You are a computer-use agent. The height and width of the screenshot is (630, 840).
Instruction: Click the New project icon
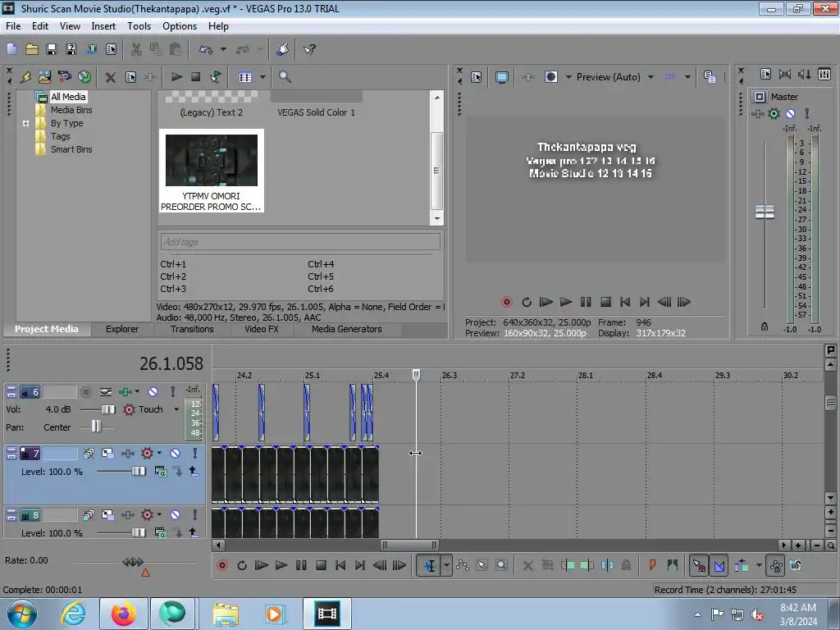point(11,49)
